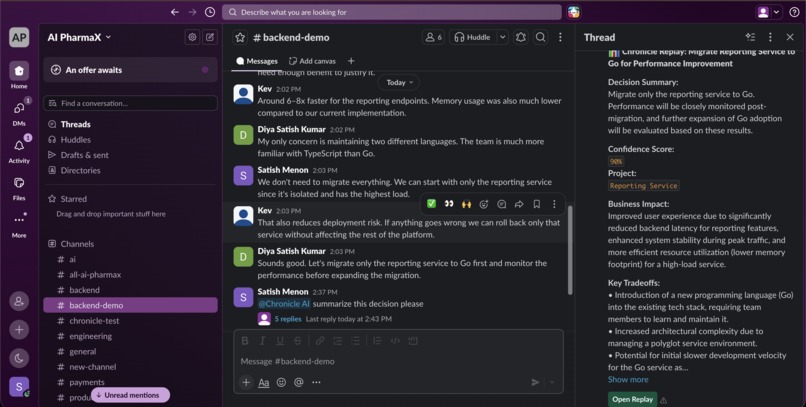Screen dimensions: 806x407
Task: Add a new tab with plus
Action: 351,61
